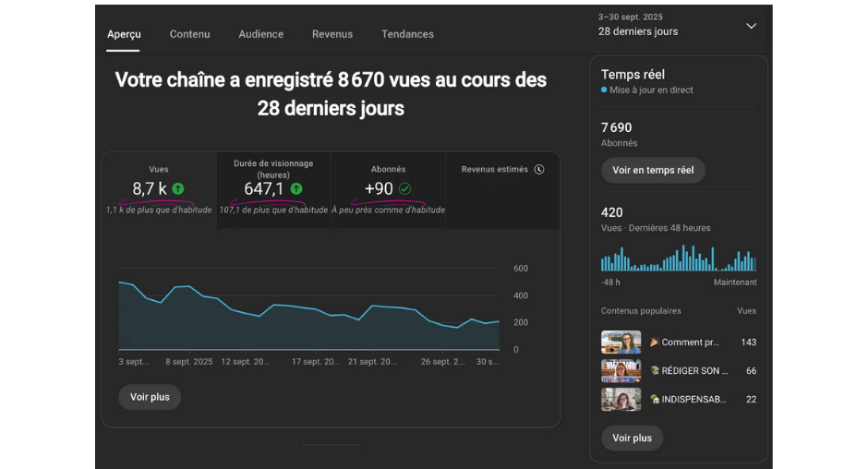
Task: Click the green up arrow beside 647,1 hours
Action: click(x=296, y=189)
